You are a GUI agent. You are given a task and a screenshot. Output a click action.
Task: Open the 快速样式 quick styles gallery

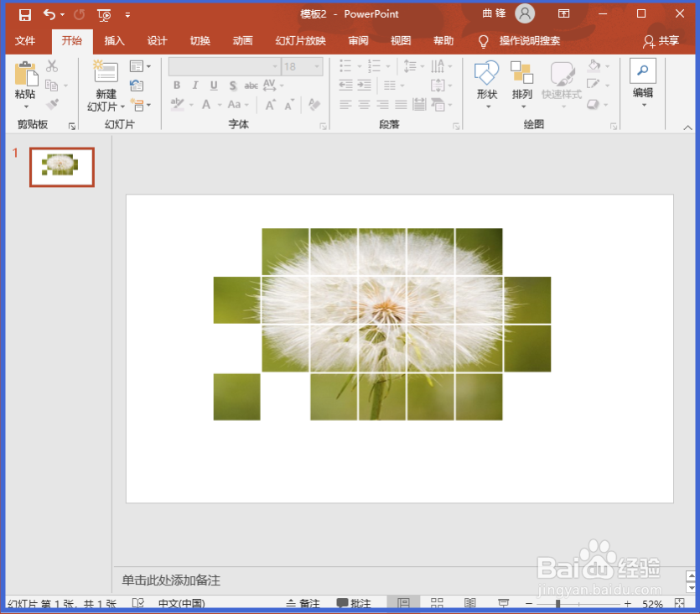tap(562, 85)
